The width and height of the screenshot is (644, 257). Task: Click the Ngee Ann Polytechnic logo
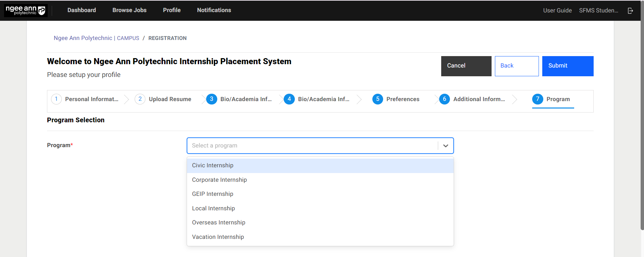click(26, 10)
